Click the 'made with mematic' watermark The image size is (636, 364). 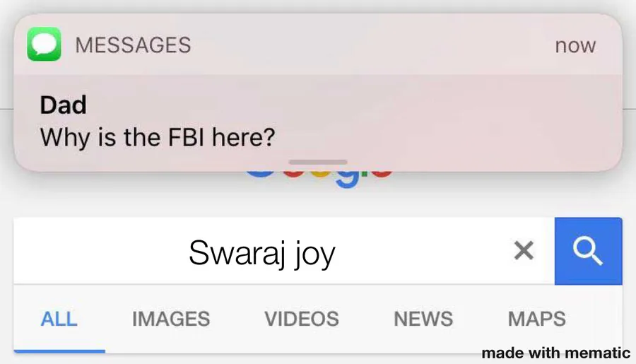point(555,353)
